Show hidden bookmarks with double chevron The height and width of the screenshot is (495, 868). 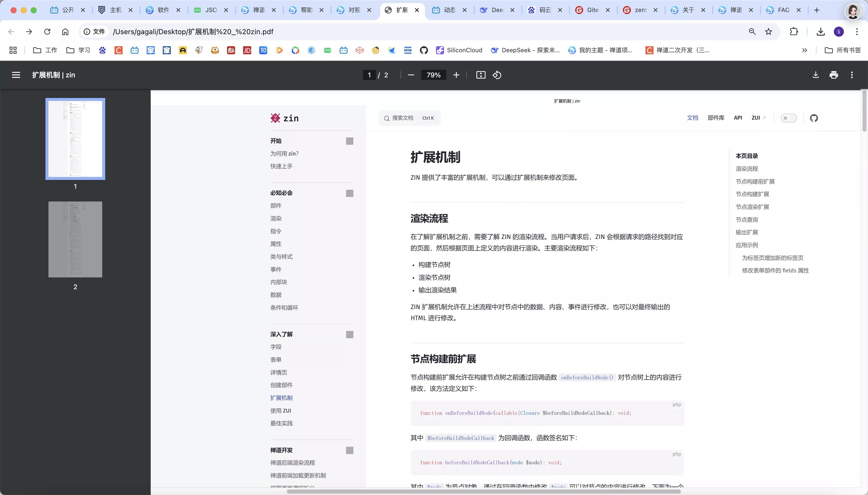pos(804,50)
